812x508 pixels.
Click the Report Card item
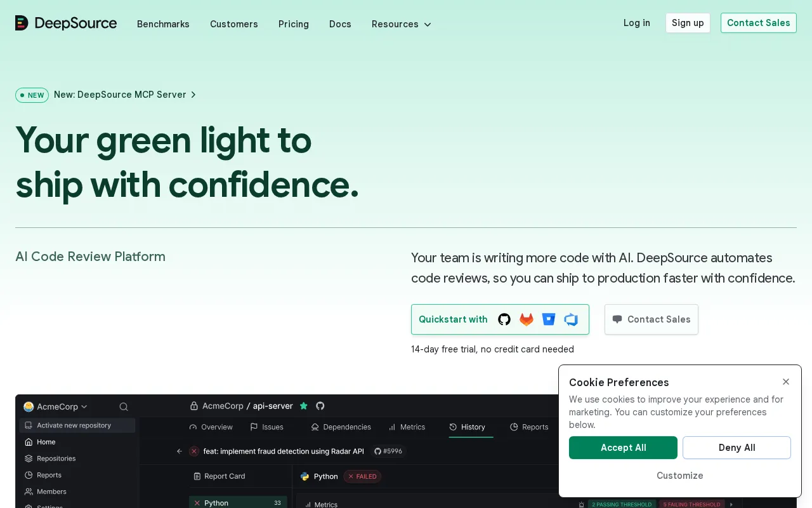(219, 476)
